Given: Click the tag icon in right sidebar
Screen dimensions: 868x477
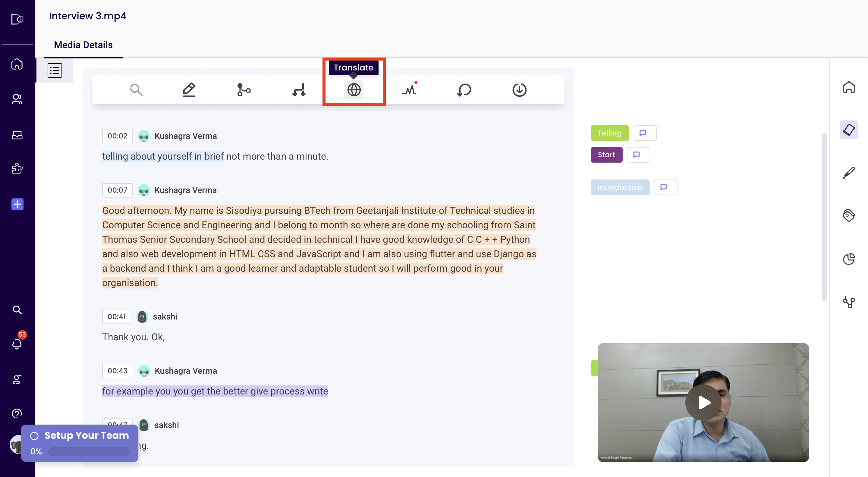Looking at the screenshot, I should click(849, 215).
